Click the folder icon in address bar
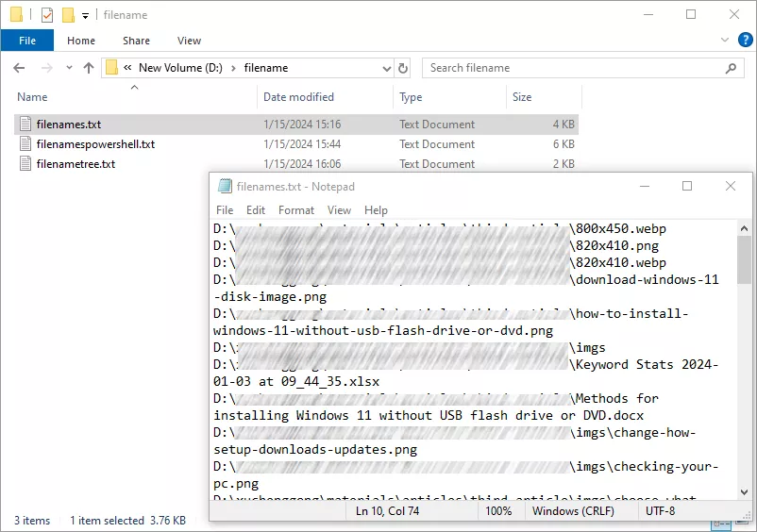 click(112, 68)
